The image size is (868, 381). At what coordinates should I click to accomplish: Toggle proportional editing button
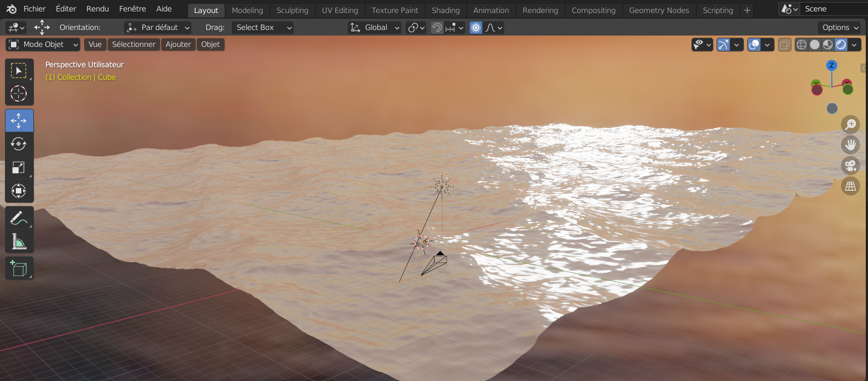click(x=476, y=28)
